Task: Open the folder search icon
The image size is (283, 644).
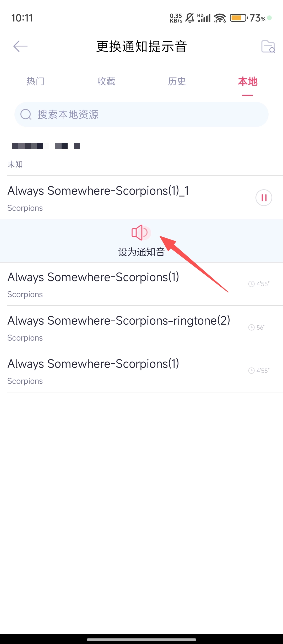Action: (268, 46)
